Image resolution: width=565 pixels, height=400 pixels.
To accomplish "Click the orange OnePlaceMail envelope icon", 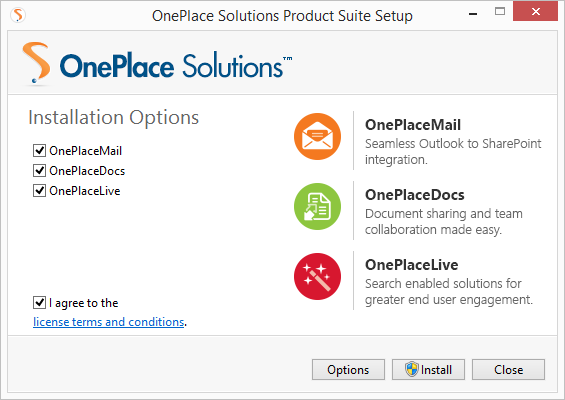I will (x=317, y=137).
